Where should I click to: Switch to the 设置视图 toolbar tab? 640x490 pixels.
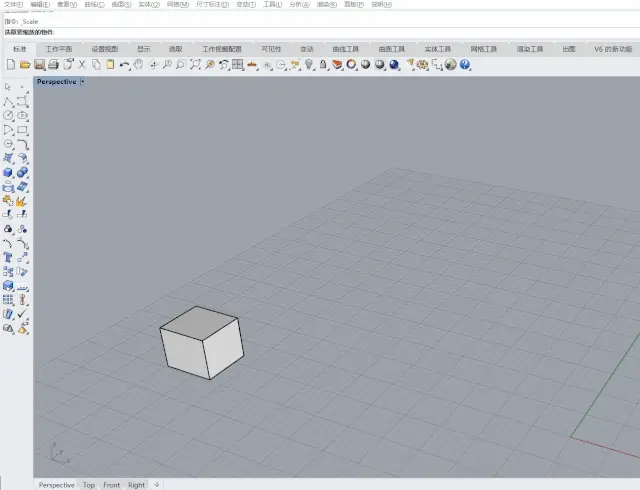(104, 49)
